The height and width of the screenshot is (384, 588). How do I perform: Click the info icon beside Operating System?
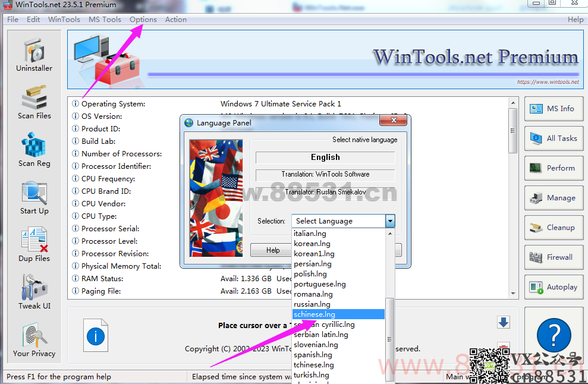[76, 103]
